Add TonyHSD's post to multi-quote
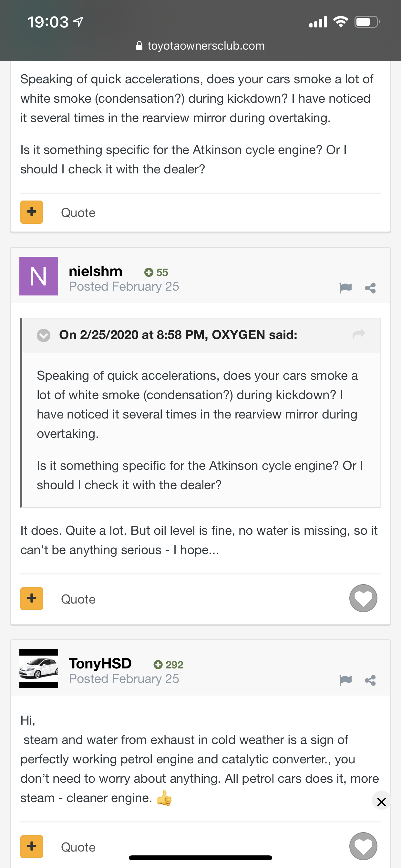The image size is (401, 868). (x=32, y=846)
